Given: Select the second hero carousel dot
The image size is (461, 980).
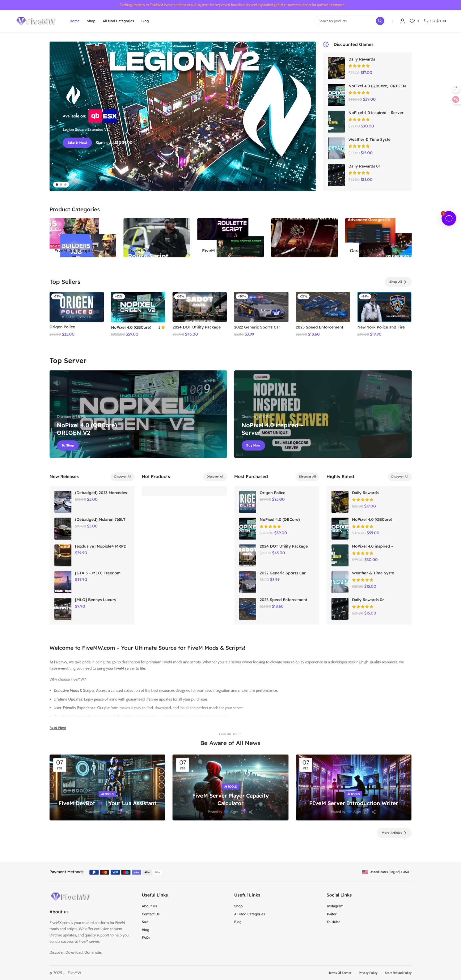Looking at the screenshot, I should [61, 184].
